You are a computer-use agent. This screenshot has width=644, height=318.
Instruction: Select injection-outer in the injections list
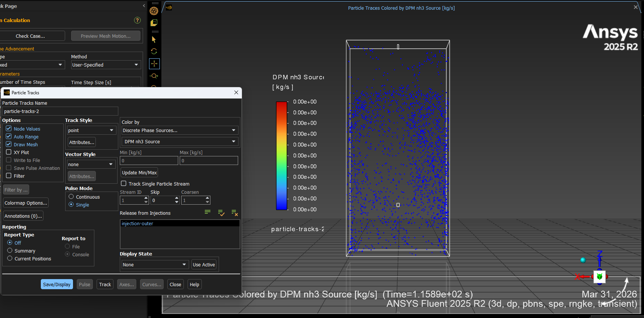coord(137,223)
